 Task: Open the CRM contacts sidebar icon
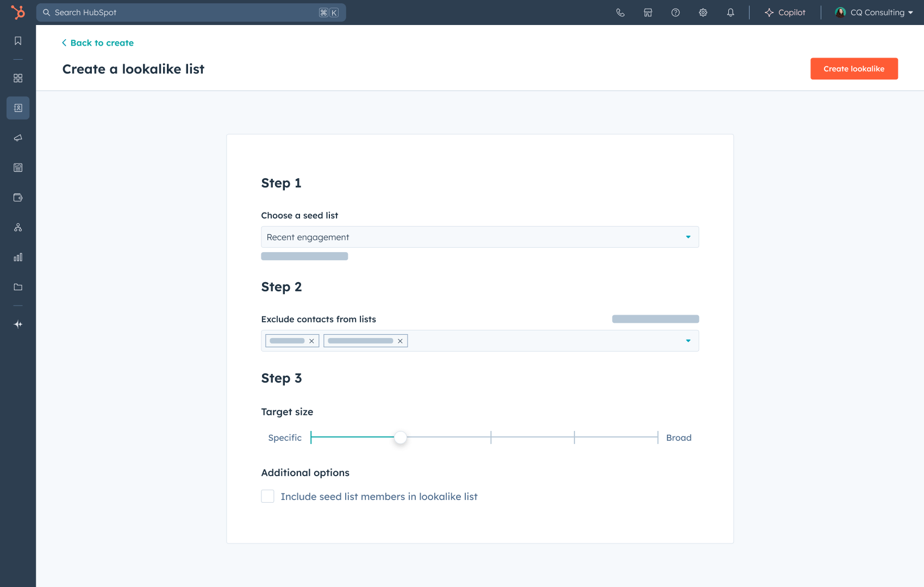(18, 108)
